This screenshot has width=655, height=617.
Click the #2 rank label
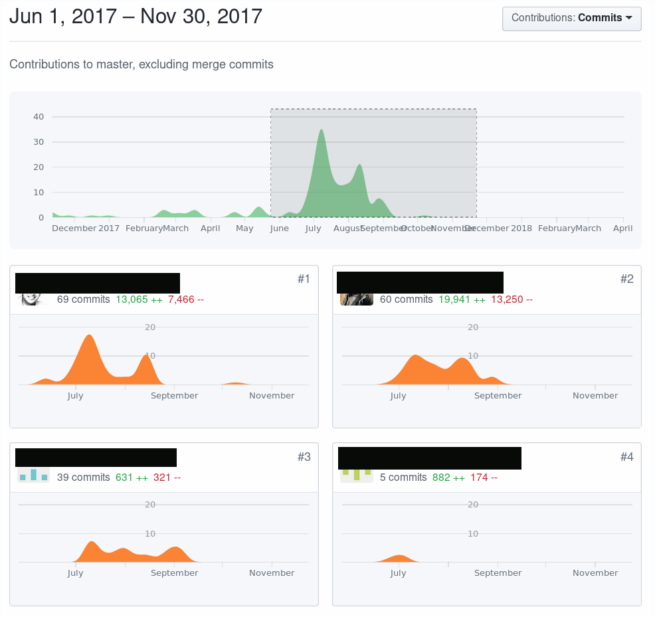point(626,279)
